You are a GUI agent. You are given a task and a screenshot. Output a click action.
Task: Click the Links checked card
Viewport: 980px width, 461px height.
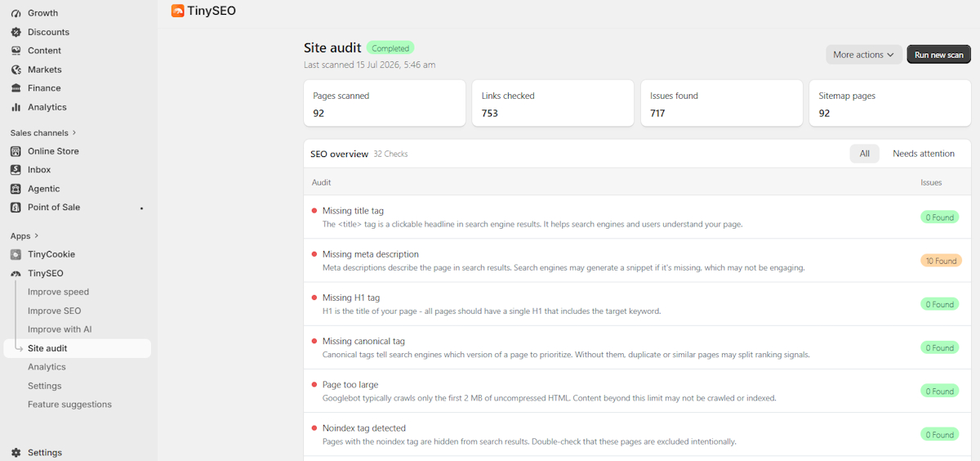553,103
